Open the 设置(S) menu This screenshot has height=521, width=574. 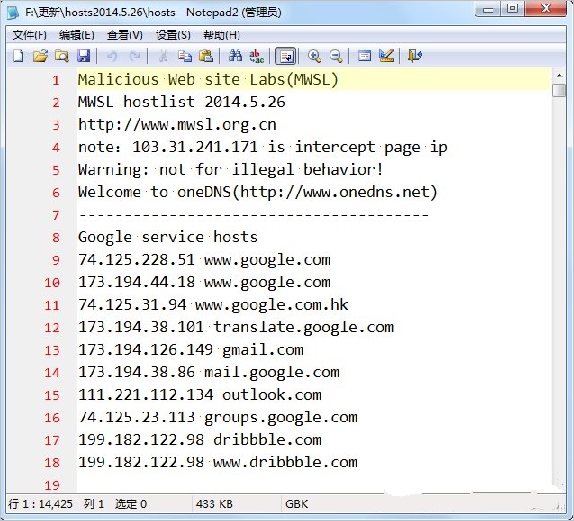173,35
